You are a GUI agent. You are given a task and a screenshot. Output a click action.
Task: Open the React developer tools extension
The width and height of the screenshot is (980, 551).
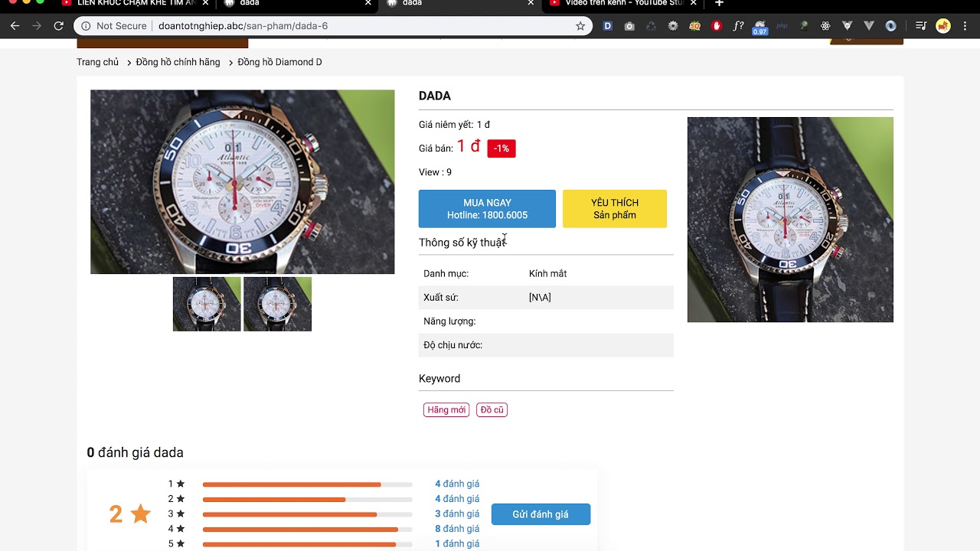[825, 26]
